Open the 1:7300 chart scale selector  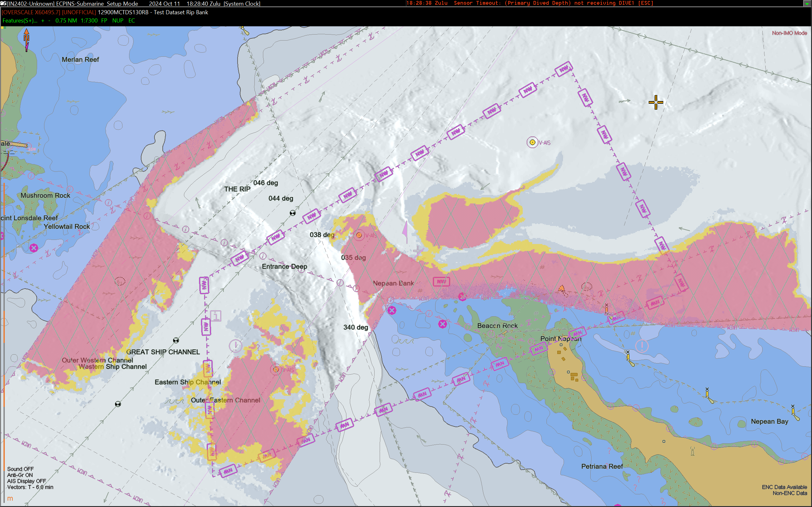[89, 21]
